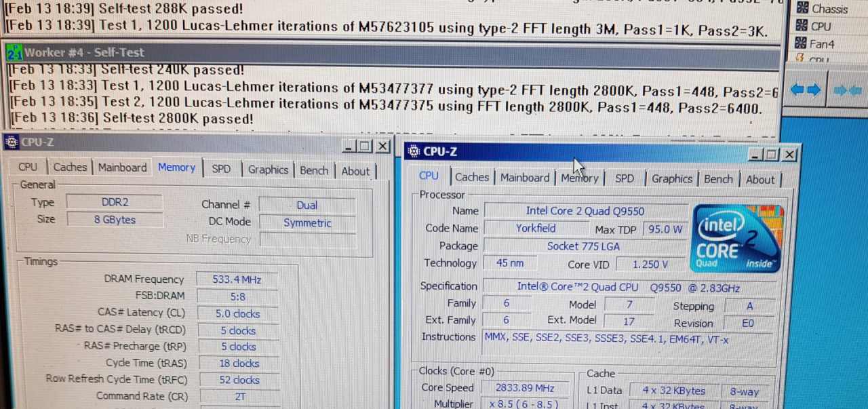Click the Package value Socket 775 LGA
This screenshot has height=409, width=868.
click(x=584, y=246)
